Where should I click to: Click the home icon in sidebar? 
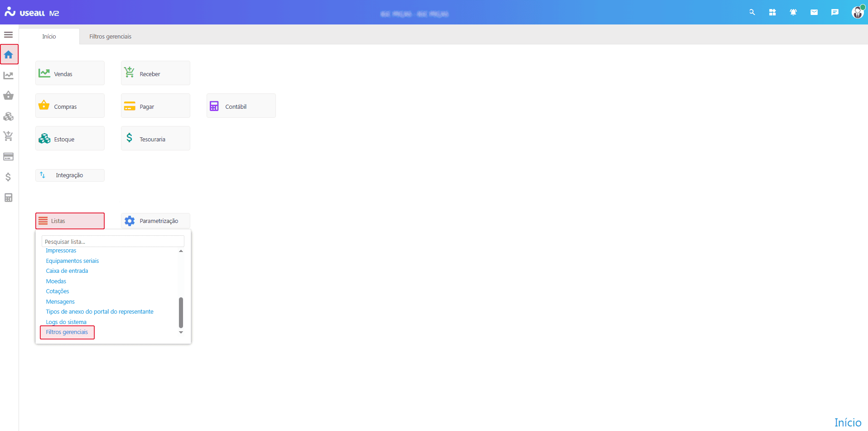pos(9,55)
